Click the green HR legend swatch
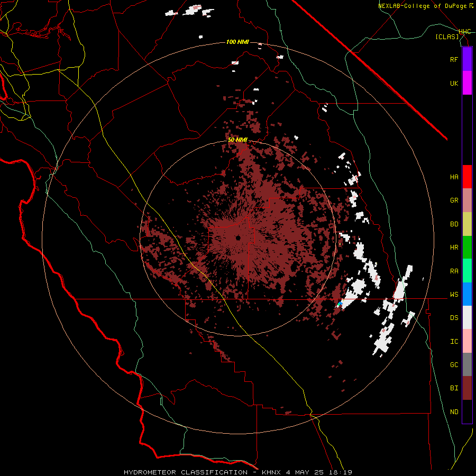The height and width of the screenshot is (476, 476). tap(467, 248)
